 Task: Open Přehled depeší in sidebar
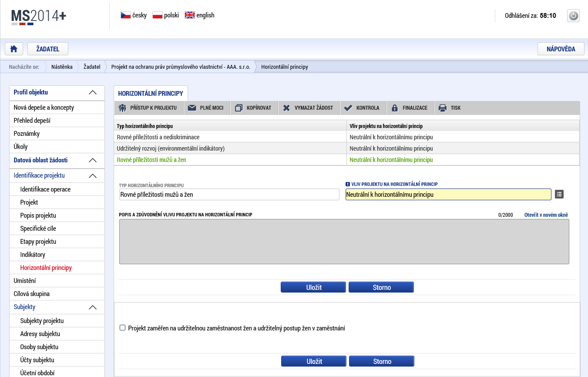tap(57, 121)
